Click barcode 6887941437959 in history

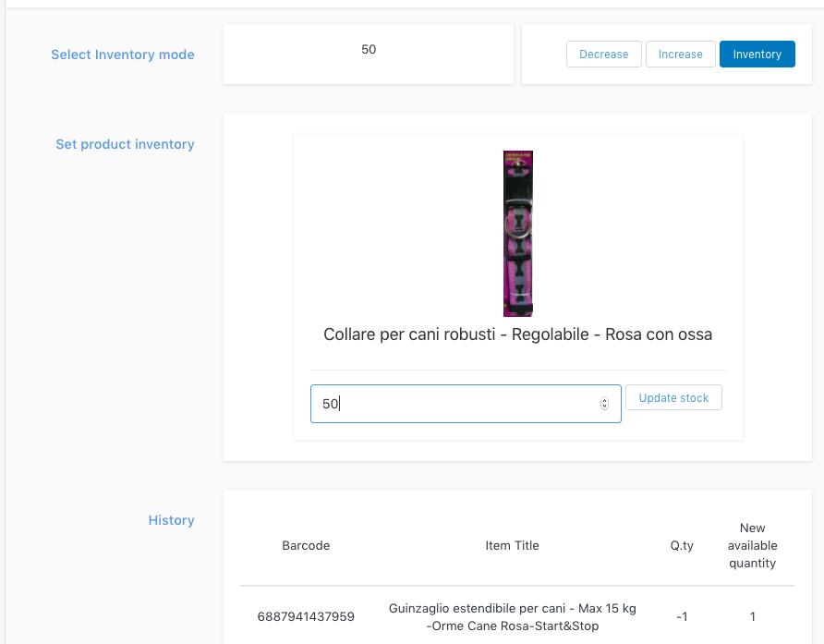(x=306, y=616)
